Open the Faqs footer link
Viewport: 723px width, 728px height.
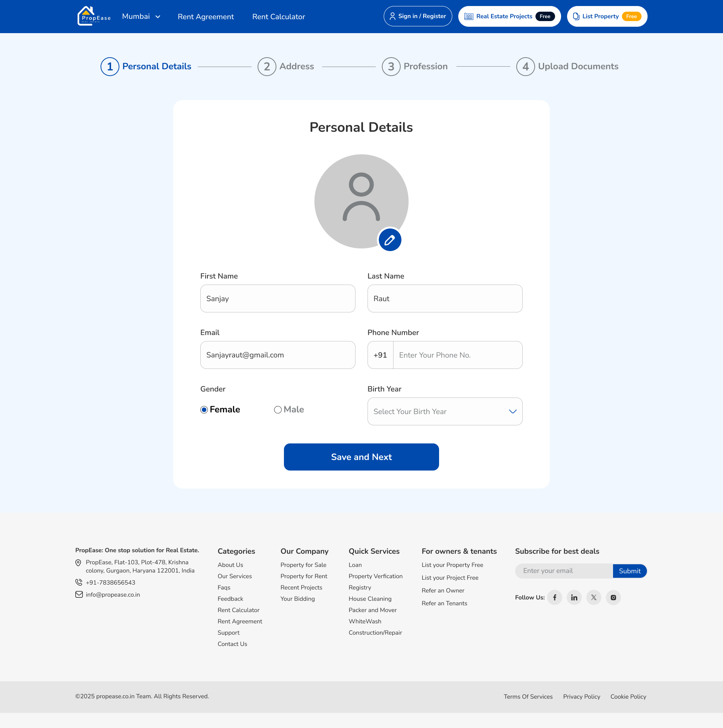click(x=224, y=588)
